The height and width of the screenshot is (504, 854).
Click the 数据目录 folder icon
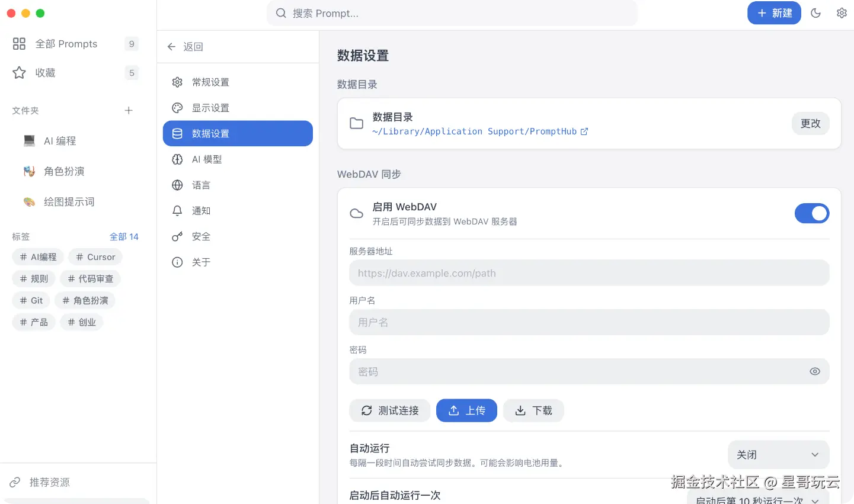click(356, 123)
